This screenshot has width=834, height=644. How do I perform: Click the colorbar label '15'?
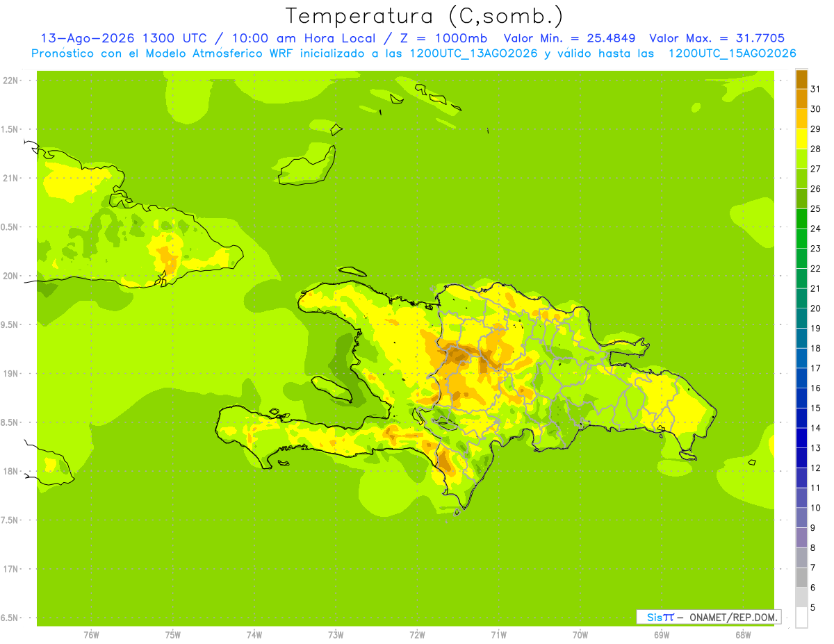(816, 408)
